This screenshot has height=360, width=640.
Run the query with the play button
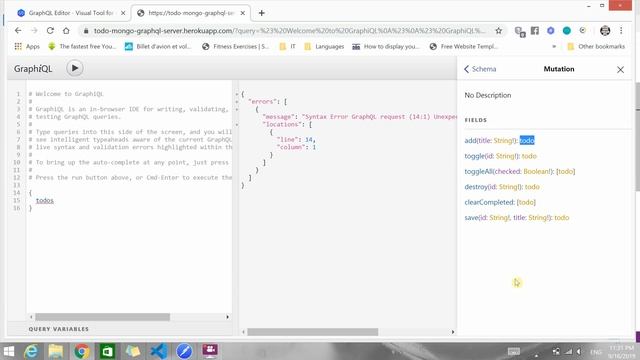tap(75, 68)
